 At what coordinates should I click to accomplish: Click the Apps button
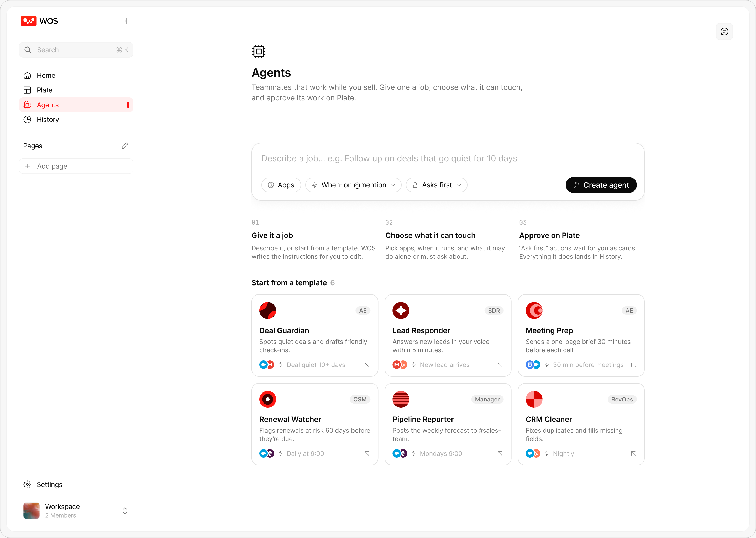(x=281, y=185)
